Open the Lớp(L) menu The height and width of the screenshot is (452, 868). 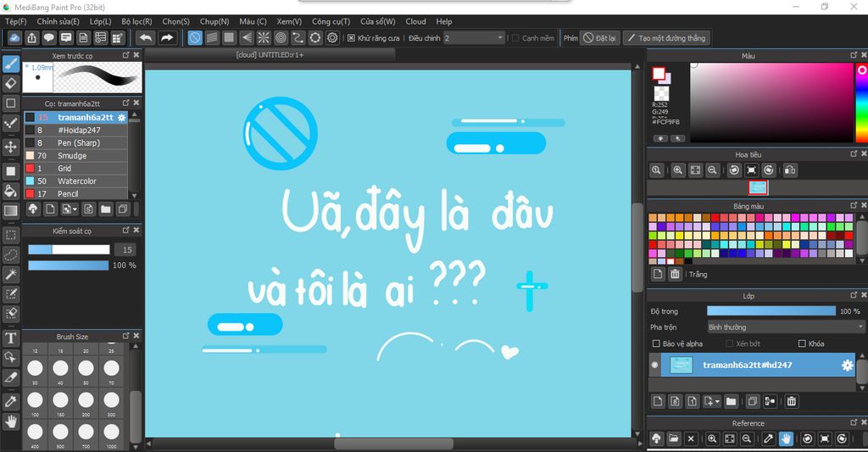click(100, 21)
